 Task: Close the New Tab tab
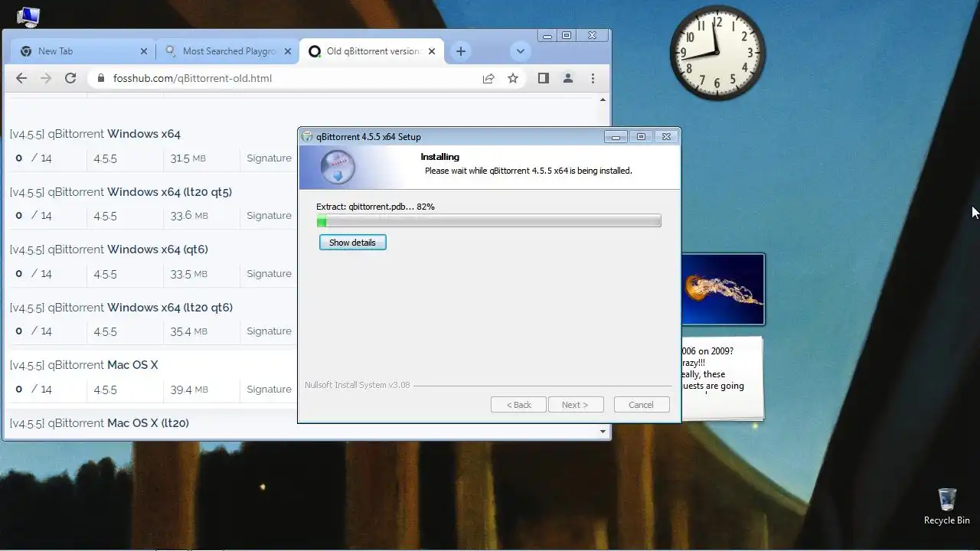tap(144, 51)
